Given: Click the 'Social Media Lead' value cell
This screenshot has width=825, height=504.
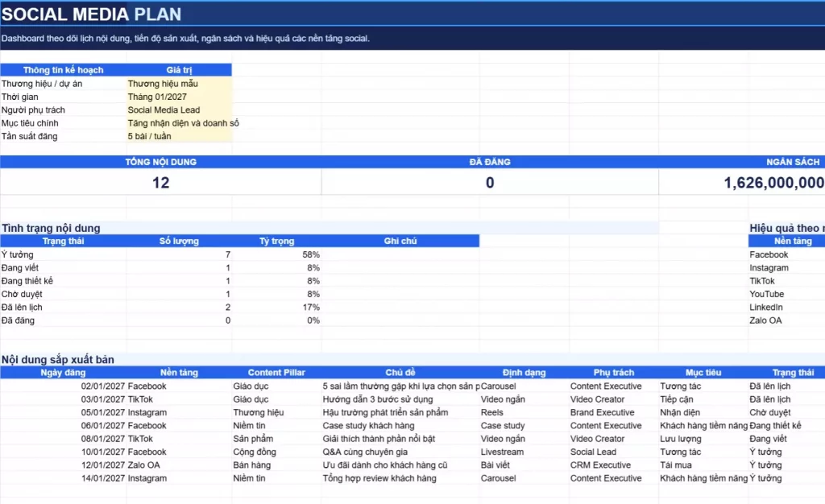Looking at the screenshot, I should pyautogui.click(x=179, y=109).
